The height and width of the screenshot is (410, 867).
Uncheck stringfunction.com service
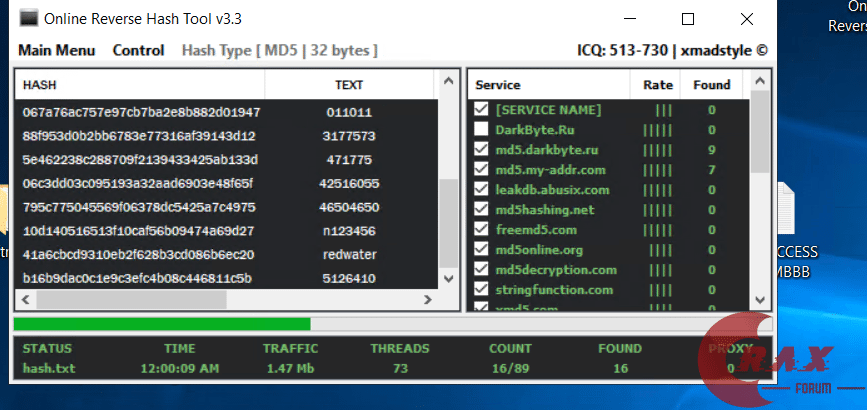click(482, 289)
